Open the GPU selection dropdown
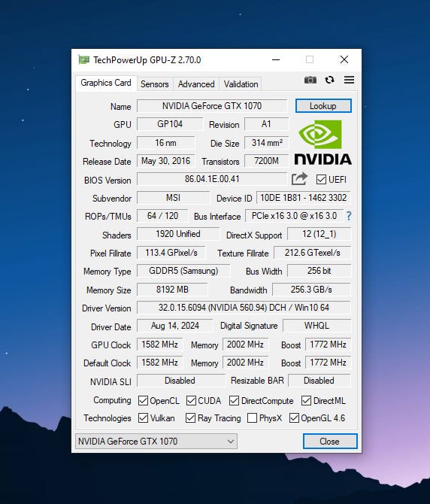The image size is (430, 504). 156,442
